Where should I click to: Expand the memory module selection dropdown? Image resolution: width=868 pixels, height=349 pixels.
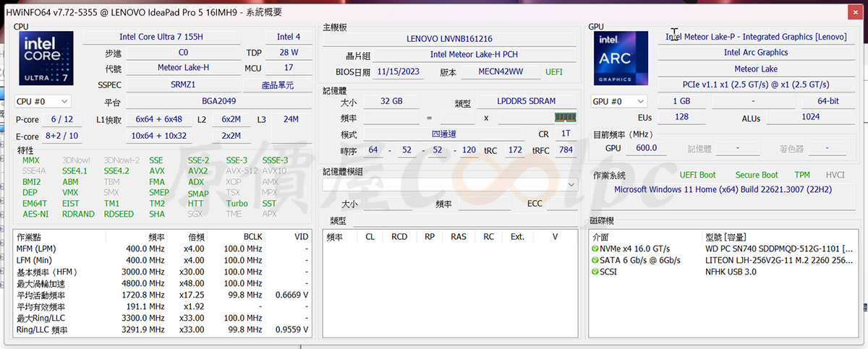point(572,185)
